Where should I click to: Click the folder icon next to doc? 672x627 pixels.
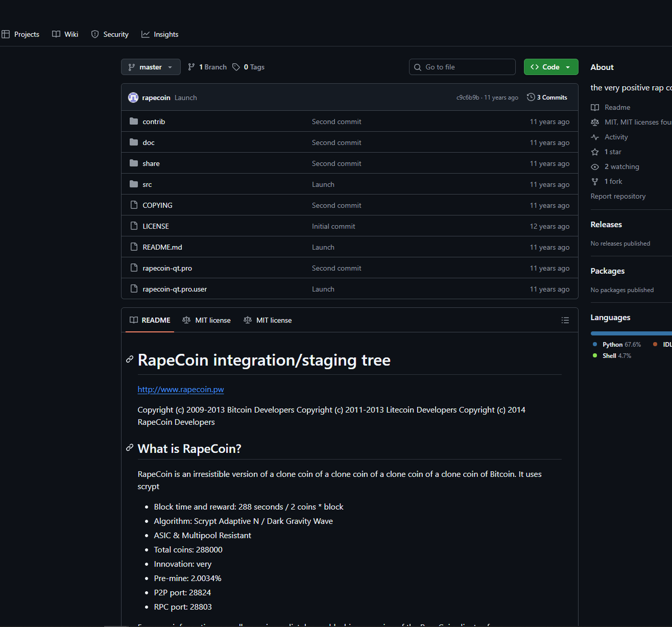(x=134, y=142)
